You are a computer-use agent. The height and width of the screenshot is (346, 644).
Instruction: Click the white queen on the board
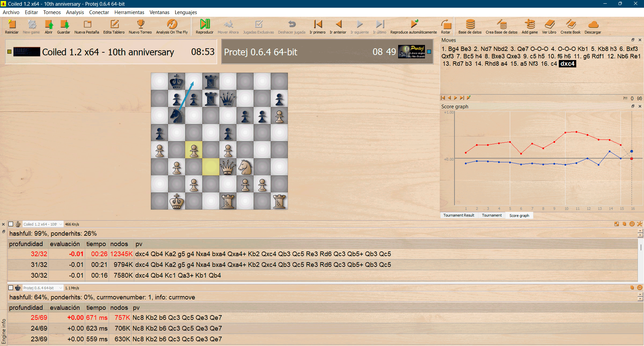[x=228, y=167]
